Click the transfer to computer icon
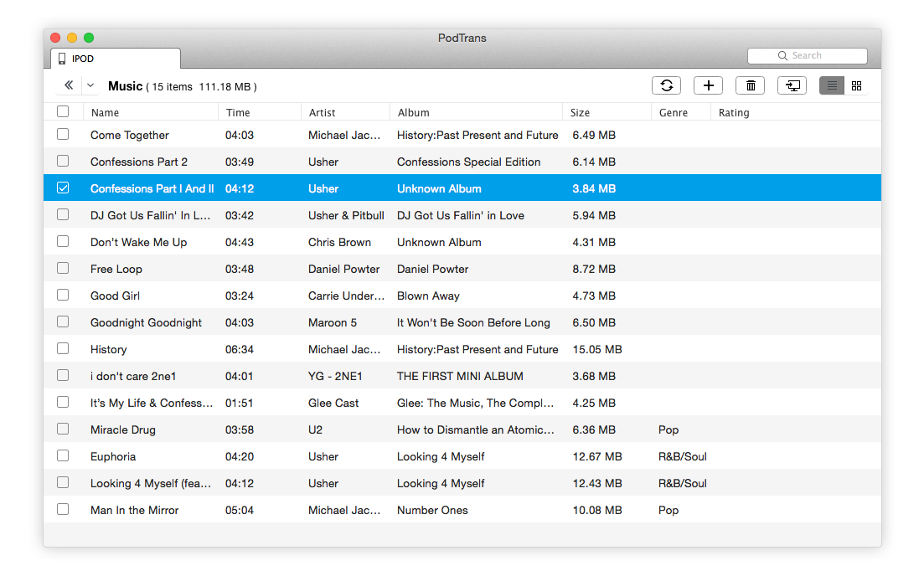This screenshot has width=924, height=576. [792, 85]
